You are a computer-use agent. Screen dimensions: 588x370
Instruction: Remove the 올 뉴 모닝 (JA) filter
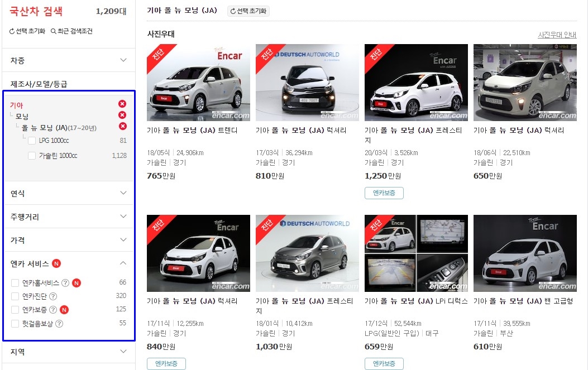[x=123, y=126]
